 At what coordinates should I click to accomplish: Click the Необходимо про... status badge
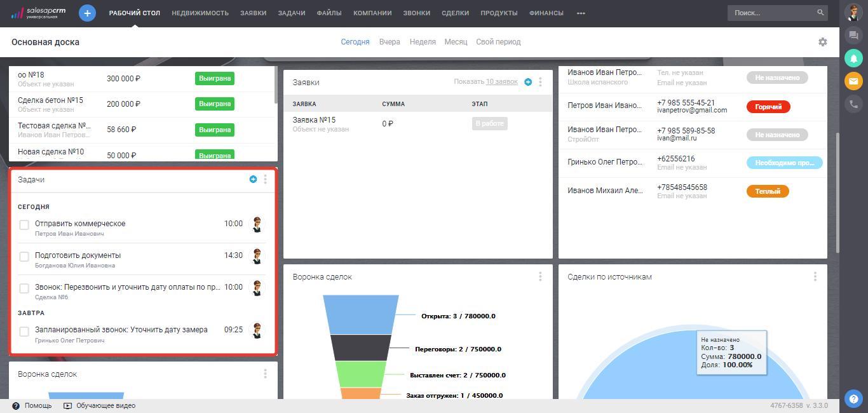click(x=784, y=163)
